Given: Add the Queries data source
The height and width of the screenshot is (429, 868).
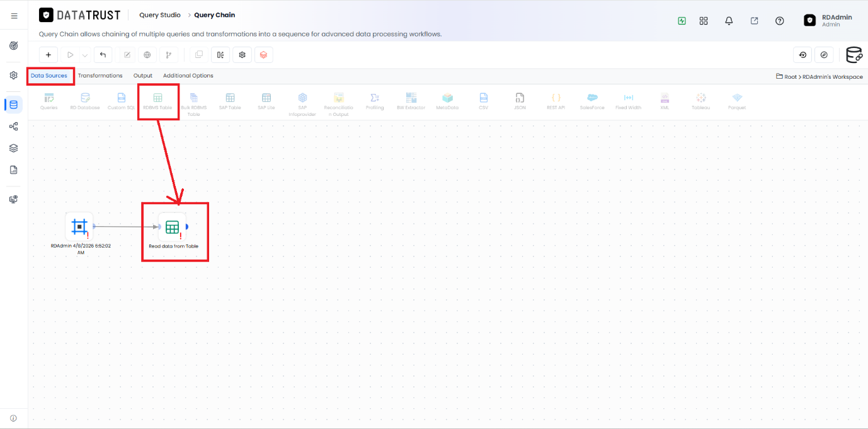Looking at the screenshot, I should tap(49, 101).
